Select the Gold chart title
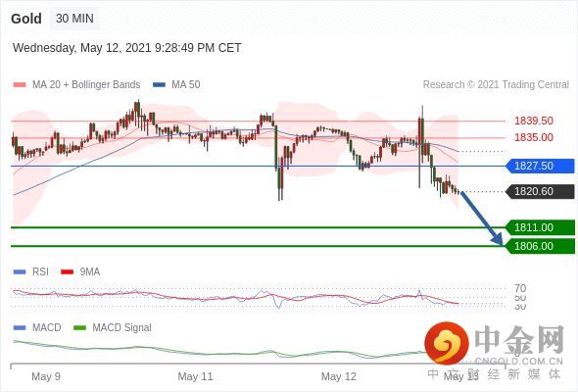Viewport: 578px width, 392px height. (26, 19)
